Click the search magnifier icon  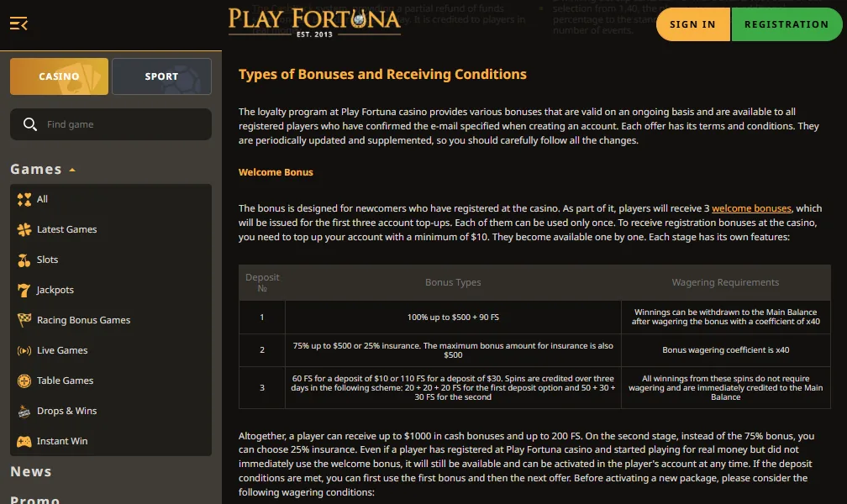pyautogui.click(x=29, y=124)
